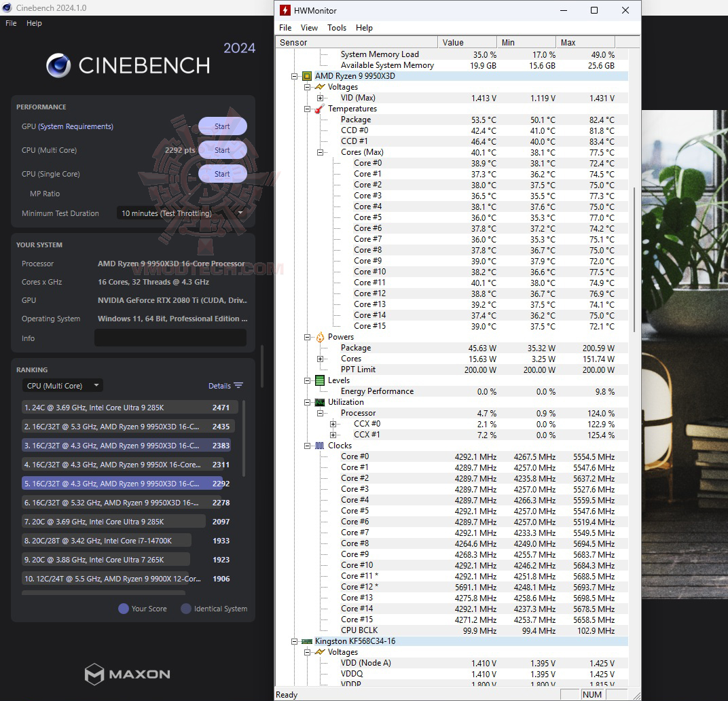728x701 pixels.
Task: Open the Tools menu in HWMonitor
Action: click(x=337, y=28)
